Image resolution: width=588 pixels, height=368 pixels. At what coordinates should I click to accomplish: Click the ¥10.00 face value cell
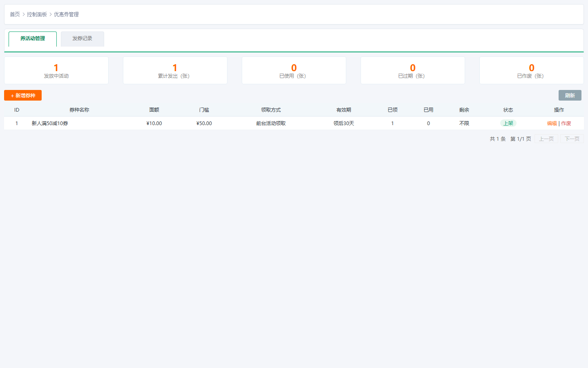pos(154,123)
